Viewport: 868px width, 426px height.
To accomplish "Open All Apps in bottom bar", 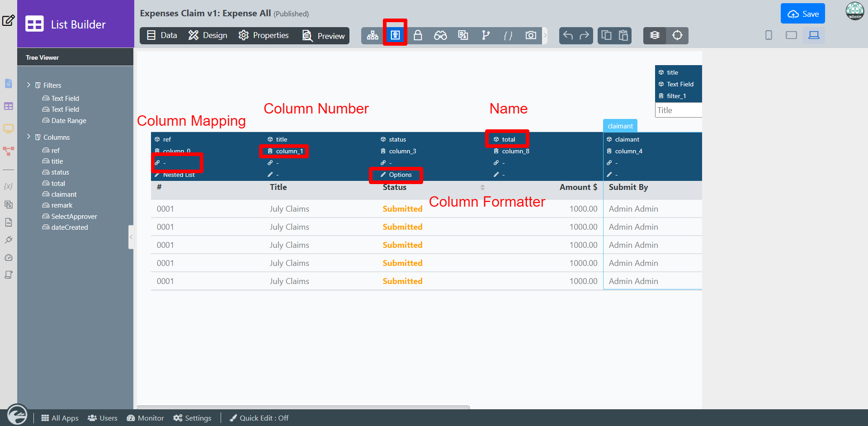I will click(60, 418).
